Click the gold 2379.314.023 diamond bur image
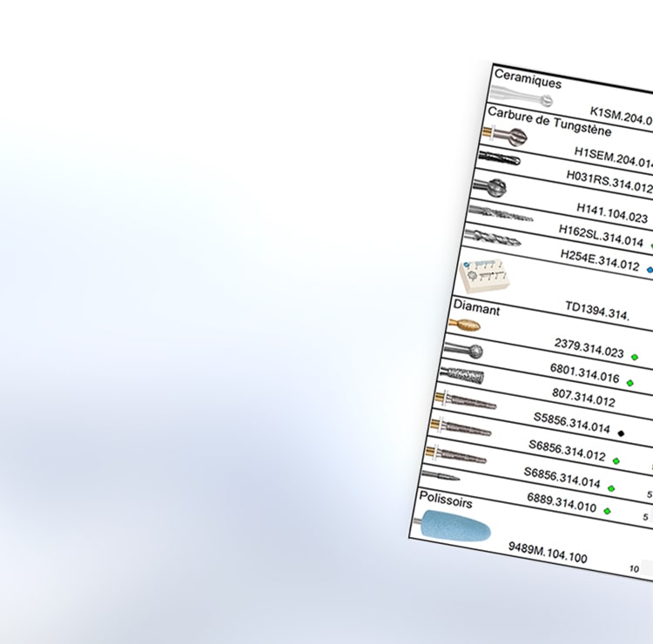The image size is (653, 644). point(465,325)
